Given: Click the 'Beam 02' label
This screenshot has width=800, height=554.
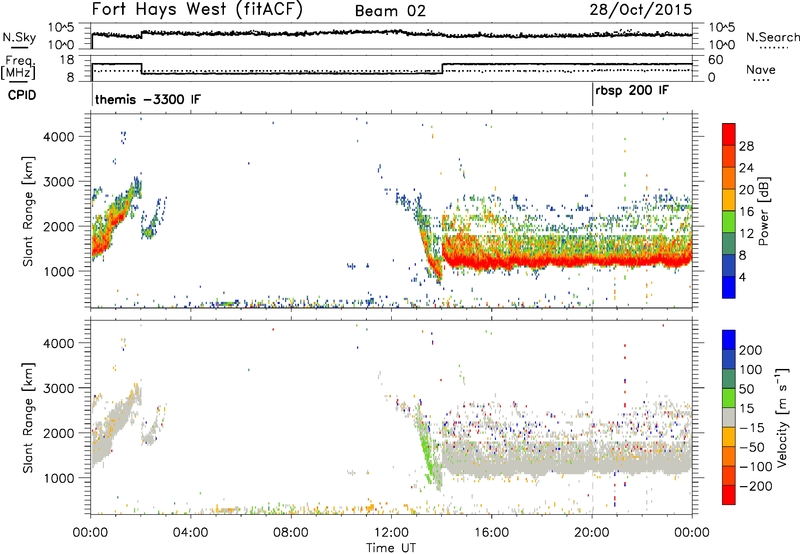Looking at the screenshot, I should tap(390, 11).
